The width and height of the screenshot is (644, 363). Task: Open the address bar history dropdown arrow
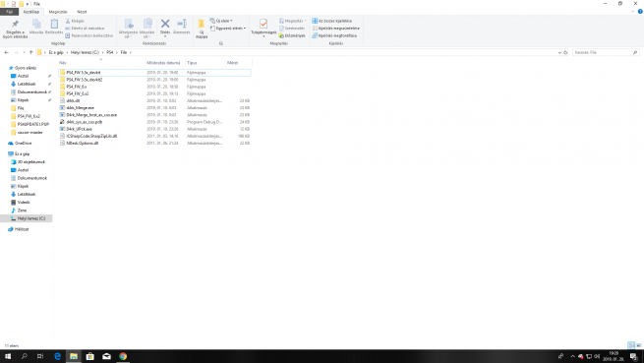tap(559, 52)
